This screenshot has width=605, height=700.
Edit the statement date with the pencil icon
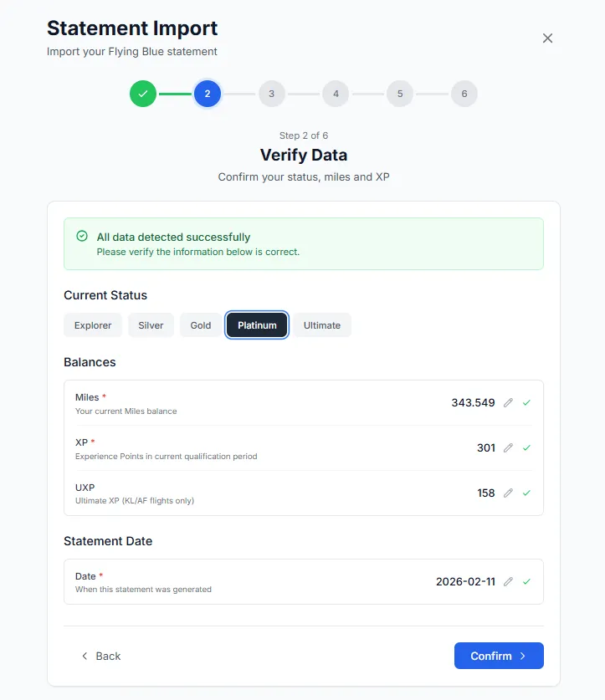tap(509, 581)
